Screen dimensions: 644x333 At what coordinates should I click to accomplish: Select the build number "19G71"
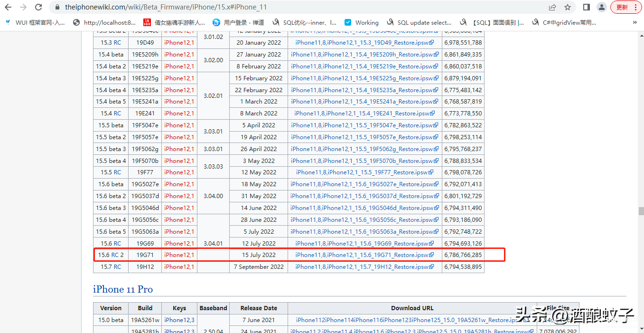pos(145,255)
